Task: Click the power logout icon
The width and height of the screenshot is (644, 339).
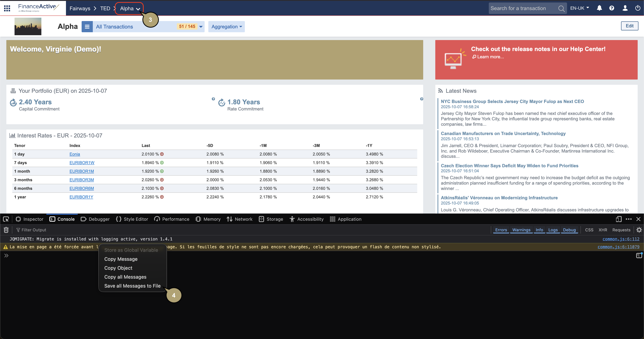Action: [x=637, y=8]
